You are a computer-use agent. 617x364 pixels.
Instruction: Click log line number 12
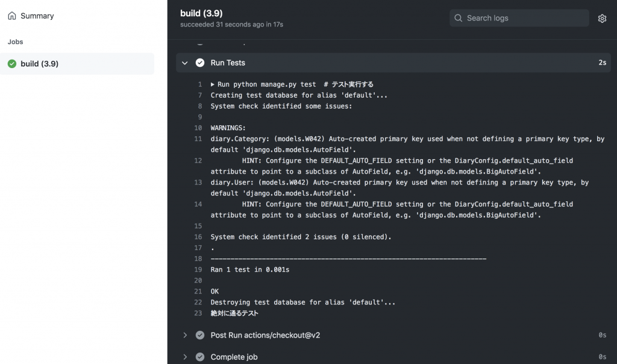tap(198, 160)
